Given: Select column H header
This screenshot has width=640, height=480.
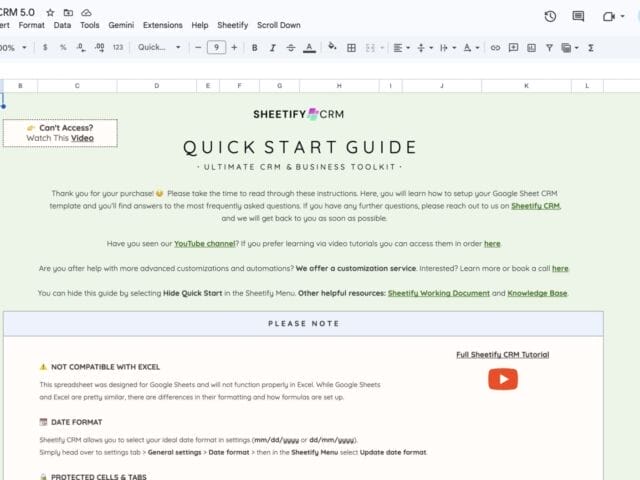Looking at the screenshot, I should pos(339,86).
